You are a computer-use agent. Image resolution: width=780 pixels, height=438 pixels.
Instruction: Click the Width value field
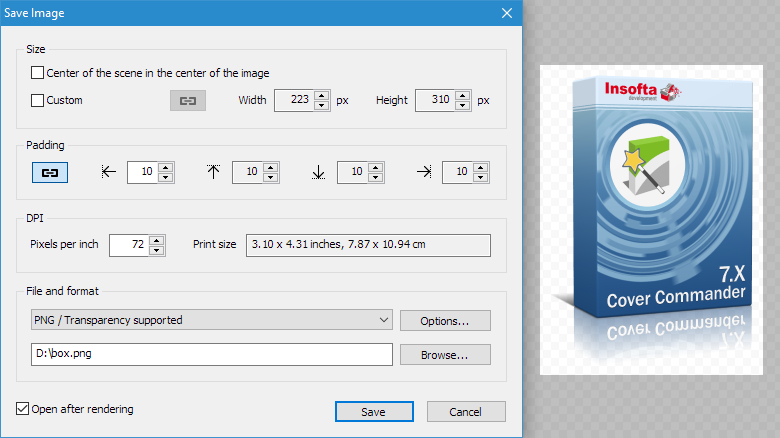(x=295, y=101)
